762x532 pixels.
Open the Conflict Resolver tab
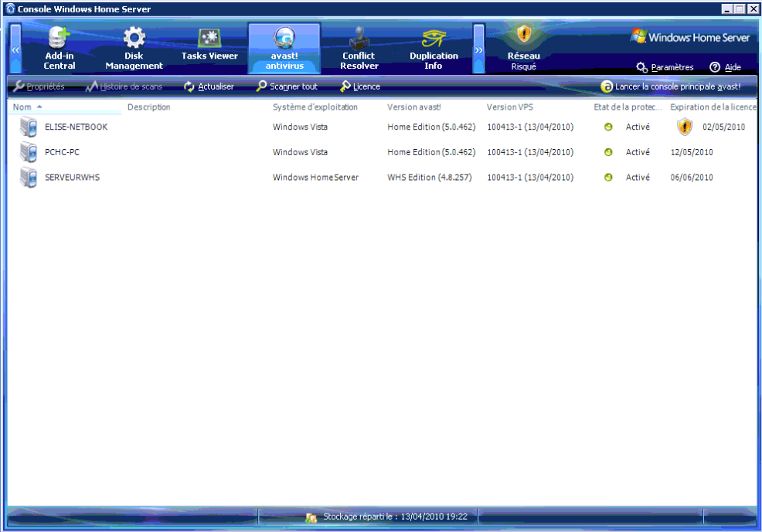tap(359, 49)
